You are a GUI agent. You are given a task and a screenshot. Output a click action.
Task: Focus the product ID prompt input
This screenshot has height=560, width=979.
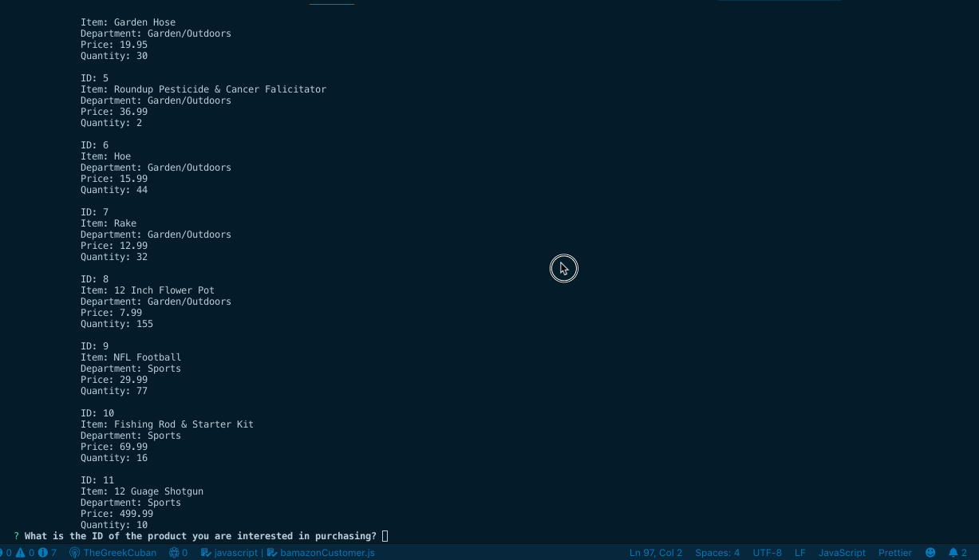385,536
